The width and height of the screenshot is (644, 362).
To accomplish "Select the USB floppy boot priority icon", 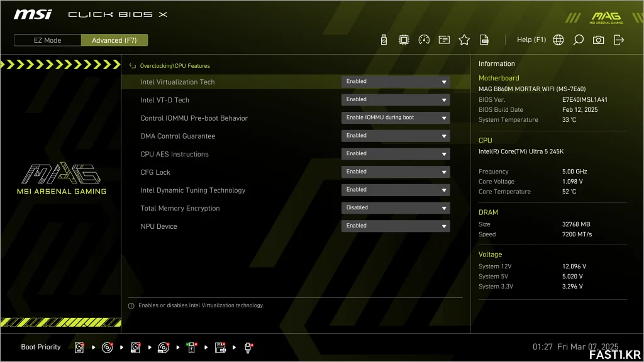I will pos(220,348).
